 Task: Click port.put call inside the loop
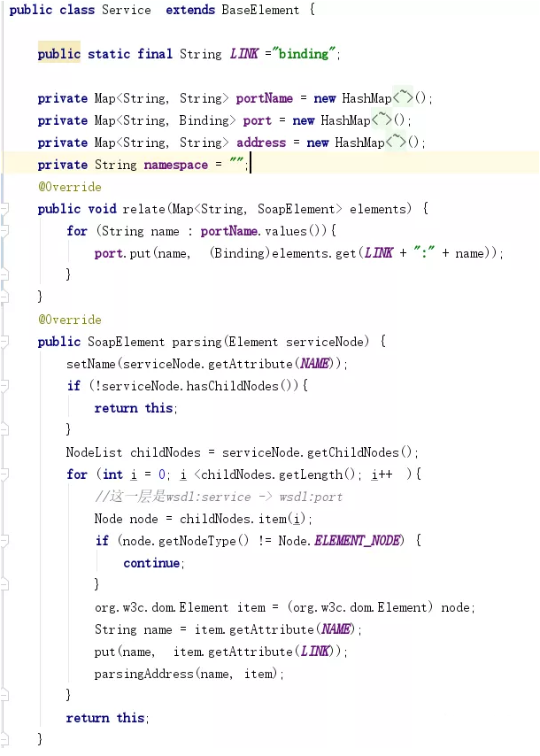(122, 253)
